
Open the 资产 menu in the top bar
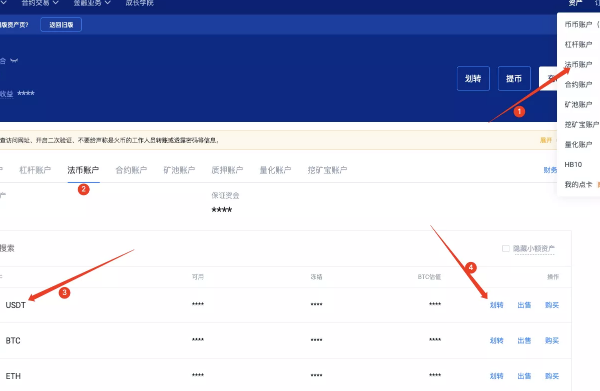point(575,3)
